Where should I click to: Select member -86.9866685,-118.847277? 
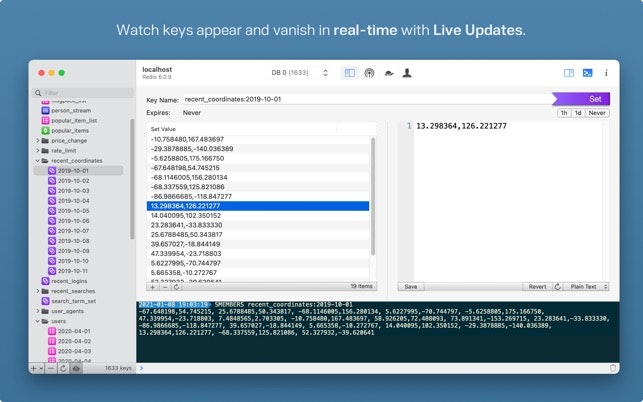pyautogui.click(x=258, y=196)
